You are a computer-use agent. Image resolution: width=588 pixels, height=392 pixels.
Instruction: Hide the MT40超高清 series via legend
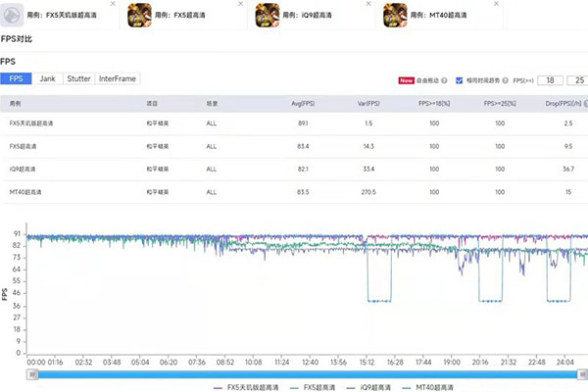pyautogui.click(x=438, y=386)
